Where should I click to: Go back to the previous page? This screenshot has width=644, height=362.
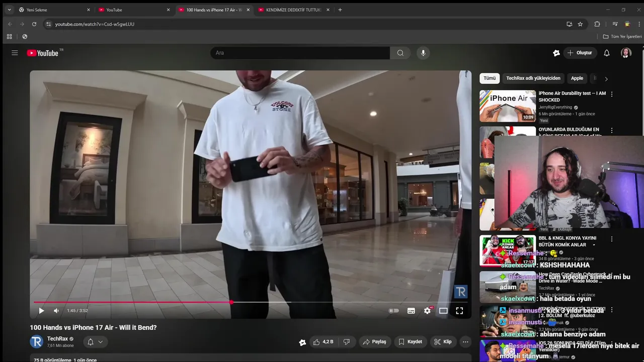[x=10, y=24]
